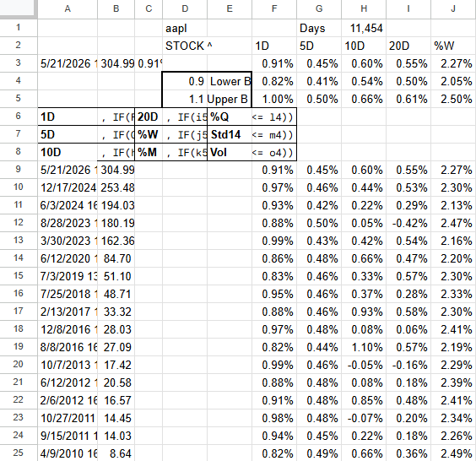Click 2.47% in row 12
Screen dimensions: 476x461
pos(453,223)
